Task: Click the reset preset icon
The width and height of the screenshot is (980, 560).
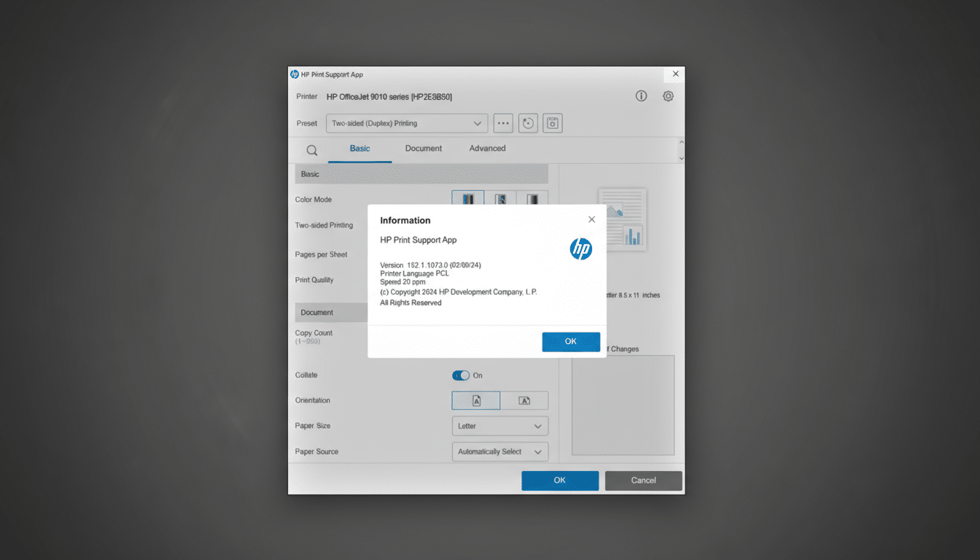Action: [x=527, y=122]
